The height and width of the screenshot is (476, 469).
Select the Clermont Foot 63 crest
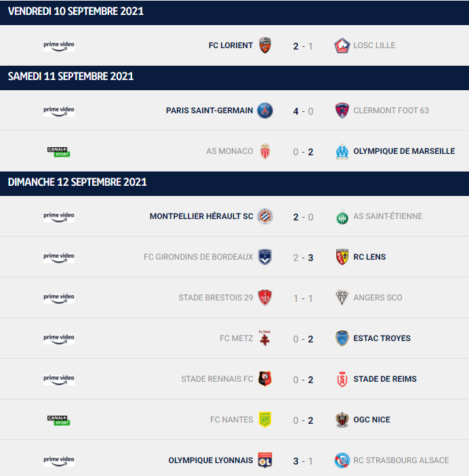pyautogui.click(x=342, y=111)
